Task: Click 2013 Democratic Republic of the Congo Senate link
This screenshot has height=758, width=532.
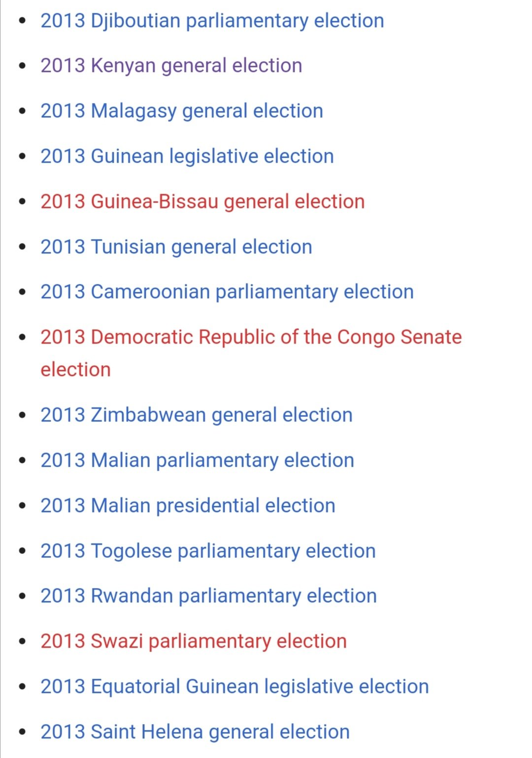Action: click(x=251, y=338)
